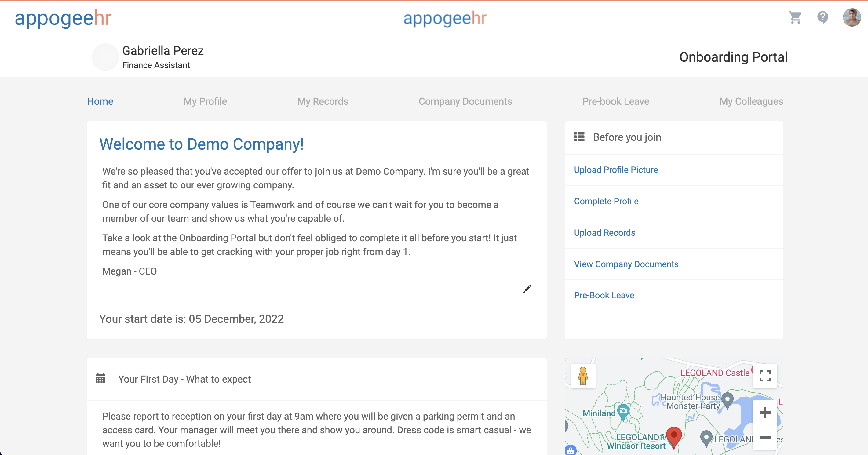Open the My Records tab
The image size is (868, 455).
click(323, 101)
